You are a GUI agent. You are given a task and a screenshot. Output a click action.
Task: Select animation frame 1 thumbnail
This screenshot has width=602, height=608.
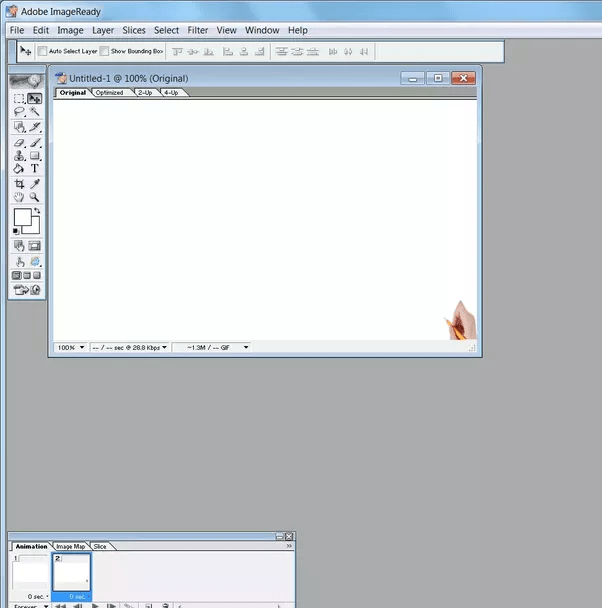coord(30,573)
